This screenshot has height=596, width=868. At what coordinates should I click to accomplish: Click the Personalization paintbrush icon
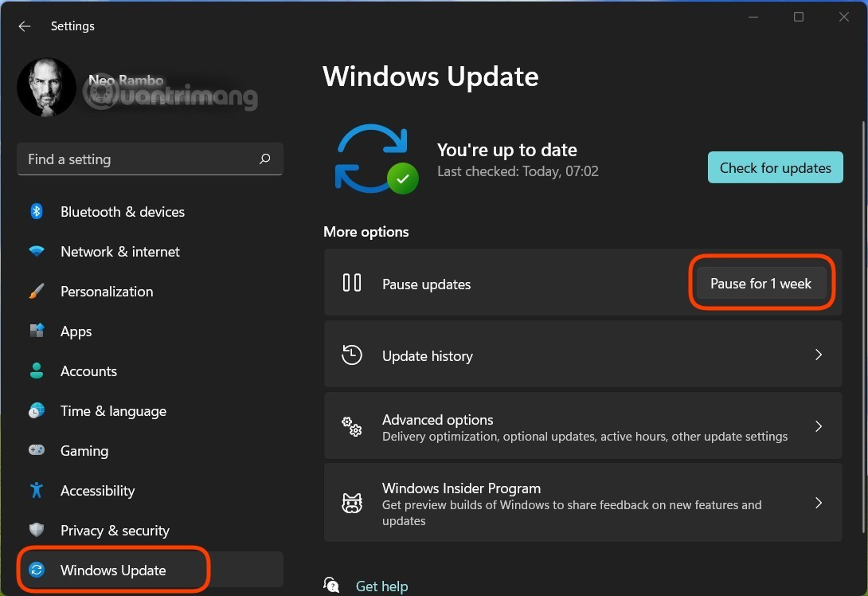(x=37, y=291)
